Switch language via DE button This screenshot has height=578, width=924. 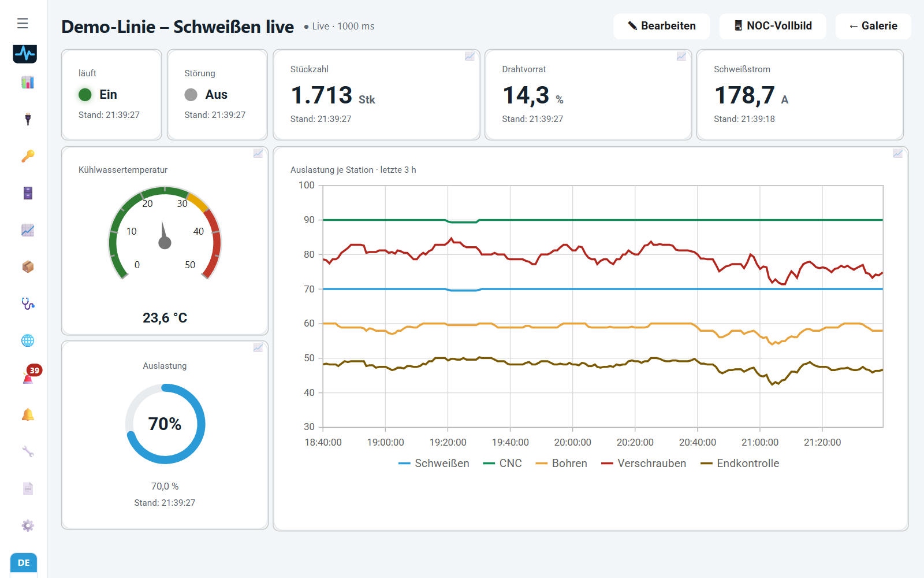coord(24,562)
